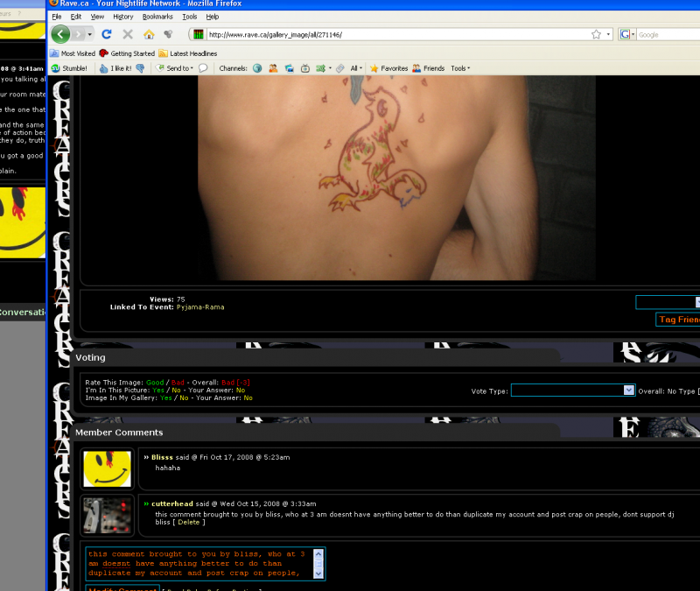Viewport: 700px width, 591px height.
Task: Expand the All channels dropdown
Action: pos(356,68)
